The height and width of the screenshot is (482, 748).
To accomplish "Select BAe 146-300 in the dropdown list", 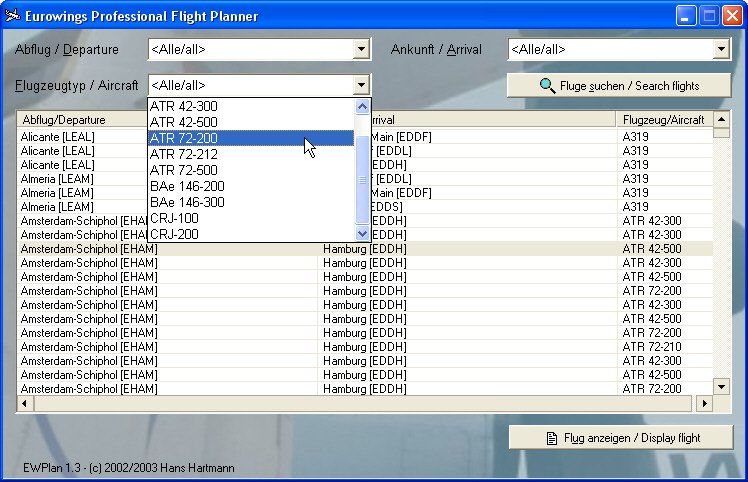I will click(251, 202).
